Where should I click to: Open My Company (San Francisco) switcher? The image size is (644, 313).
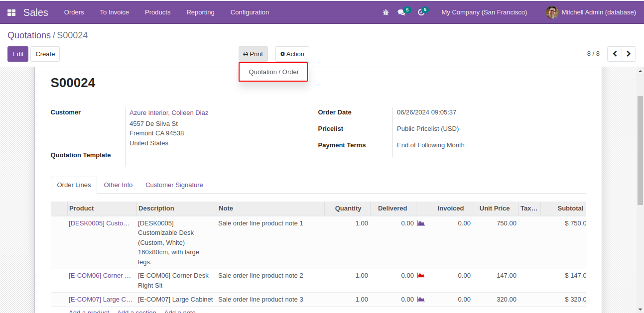click(484, 12)
